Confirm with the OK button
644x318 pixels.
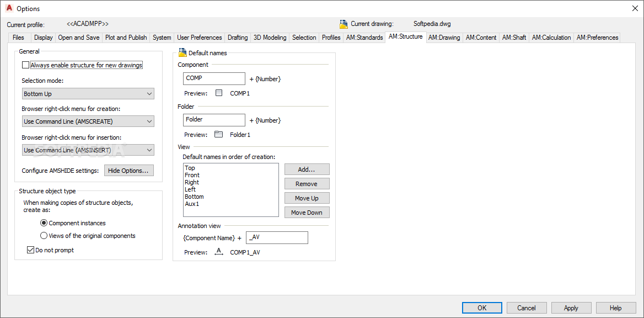(482, 308)
